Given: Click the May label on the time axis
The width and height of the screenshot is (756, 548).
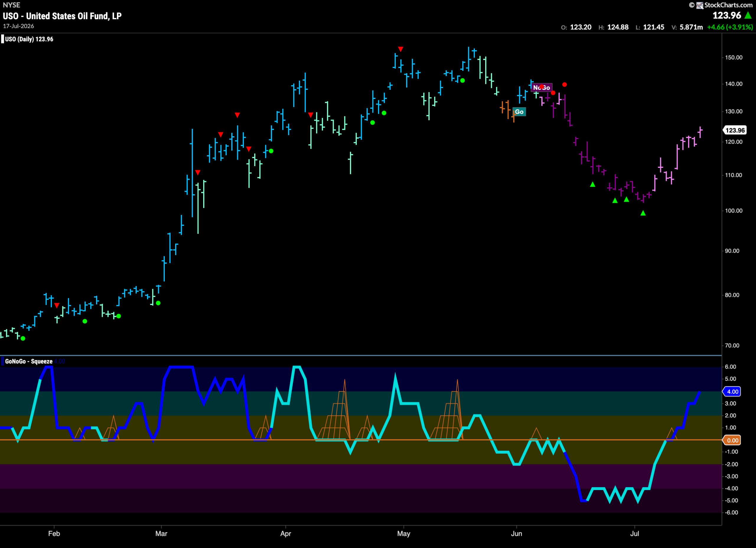Looking at the screenshot, I should point(404,533).
